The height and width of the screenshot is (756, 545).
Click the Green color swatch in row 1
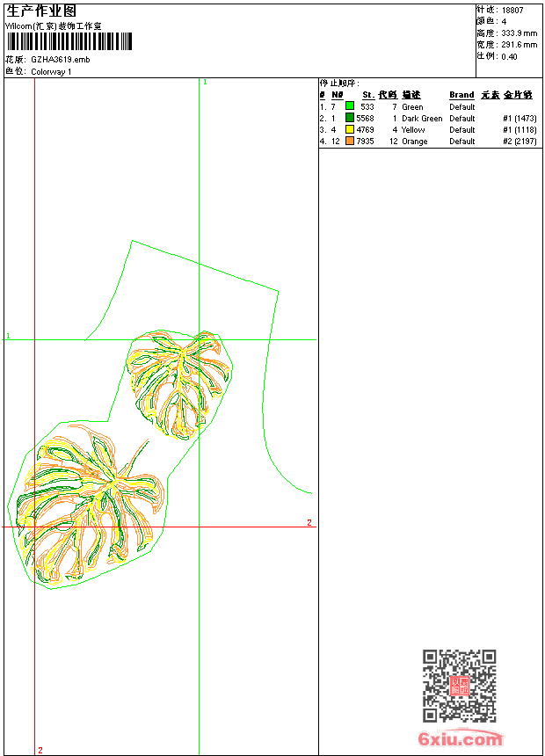pos(350,106)
